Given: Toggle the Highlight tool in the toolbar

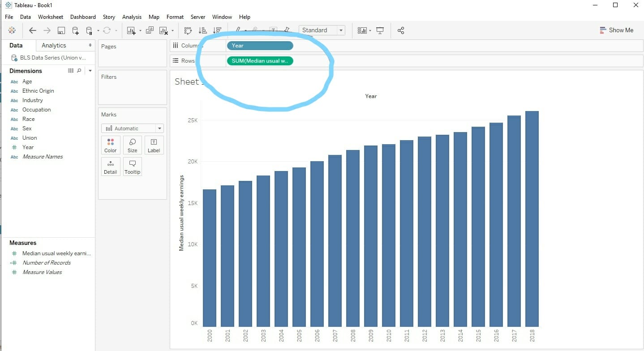Looking at the screenshot, I should tap(238, 30).
